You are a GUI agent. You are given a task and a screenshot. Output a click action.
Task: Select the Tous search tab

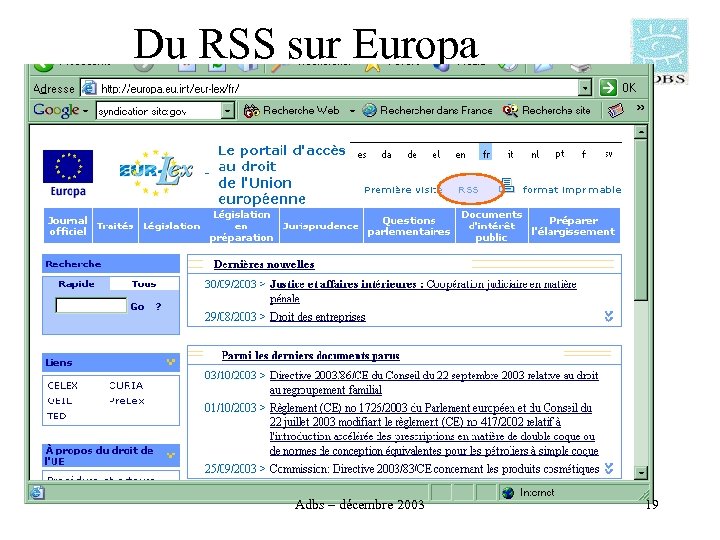(144, 284)
